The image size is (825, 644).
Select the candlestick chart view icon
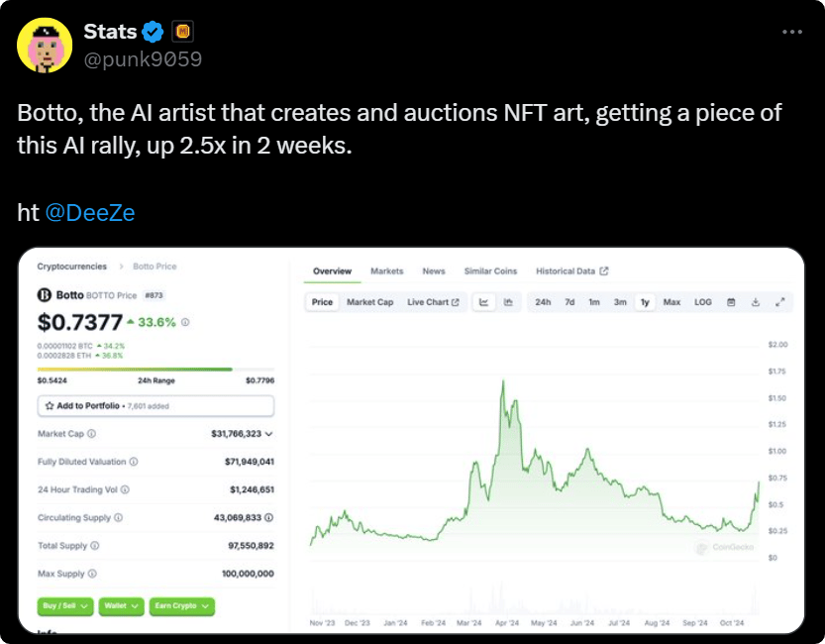pos(508,302)
